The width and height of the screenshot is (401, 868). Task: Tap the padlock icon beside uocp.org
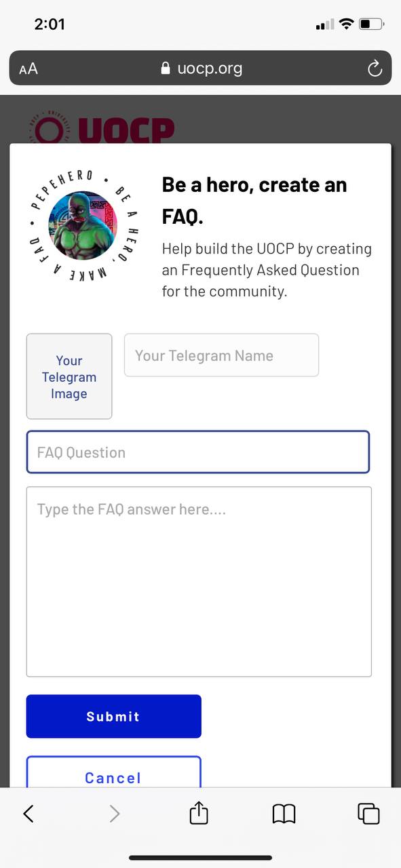tap(165, 68)
